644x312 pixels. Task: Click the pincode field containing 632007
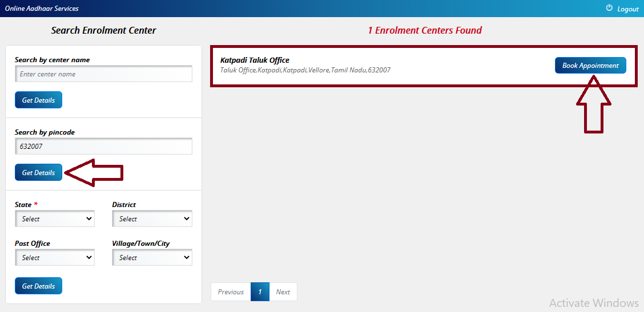(x=103, y=146)
